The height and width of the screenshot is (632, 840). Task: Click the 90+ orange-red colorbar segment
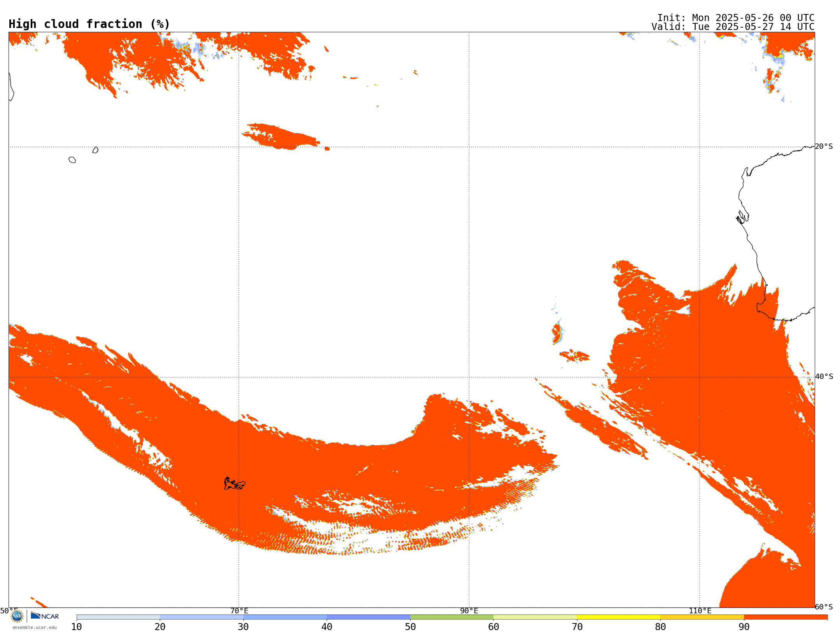(x=786, y=617)
